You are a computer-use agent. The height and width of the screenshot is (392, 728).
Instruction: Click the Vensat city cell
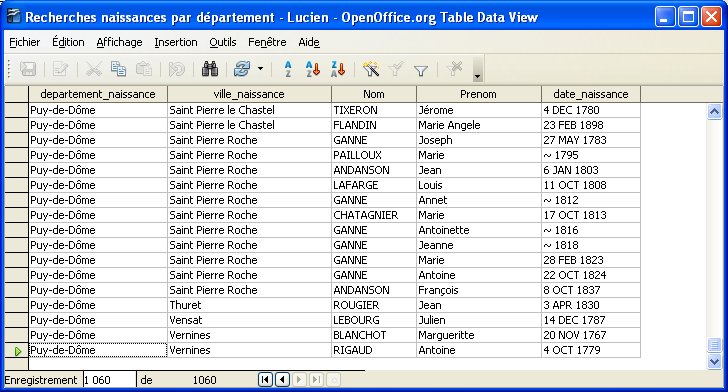point(249,320)
